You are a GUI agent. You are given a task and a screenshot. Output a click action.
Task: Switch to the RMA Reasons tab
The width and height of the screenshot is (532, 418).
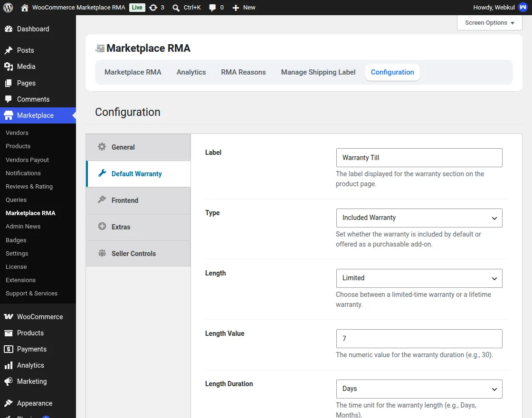(243, 72)
